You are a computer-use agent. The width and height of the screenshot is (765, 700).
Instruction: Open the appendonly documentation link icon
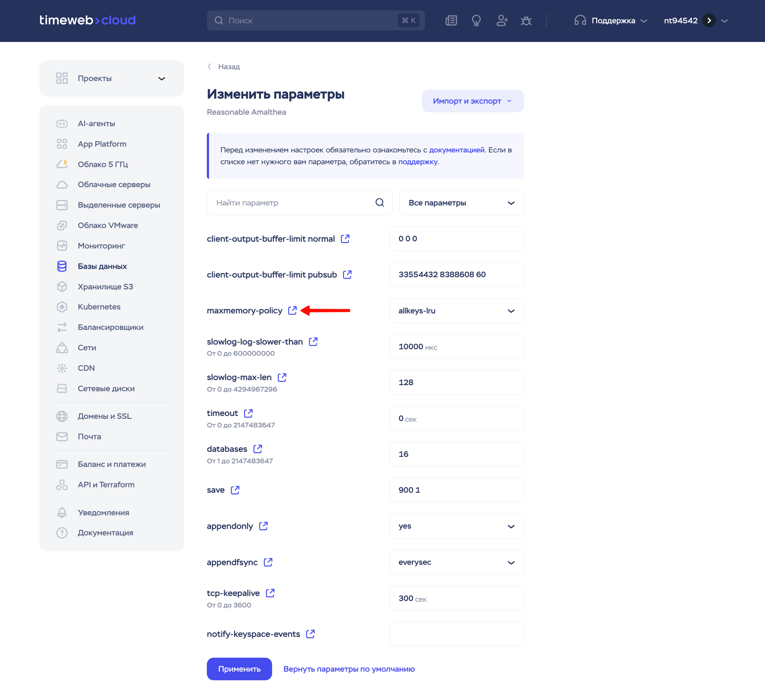point(263,526)
